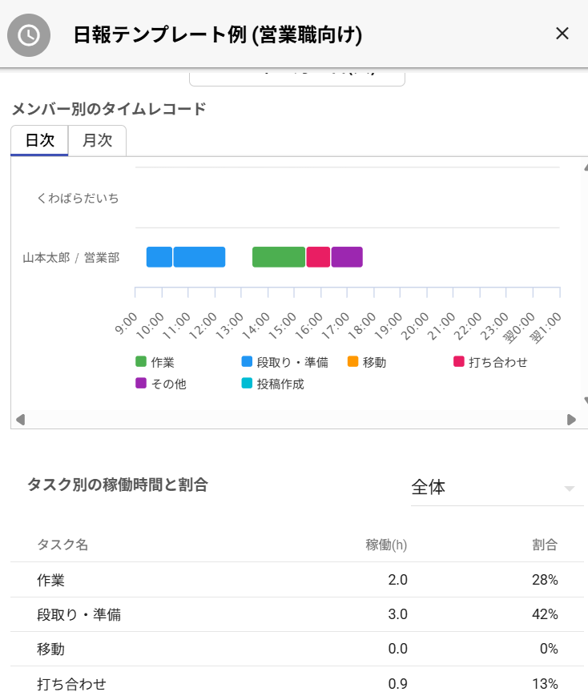Click the clock icon in header
588x700 pixels.
pyautogui.click(x=29, y=35)
